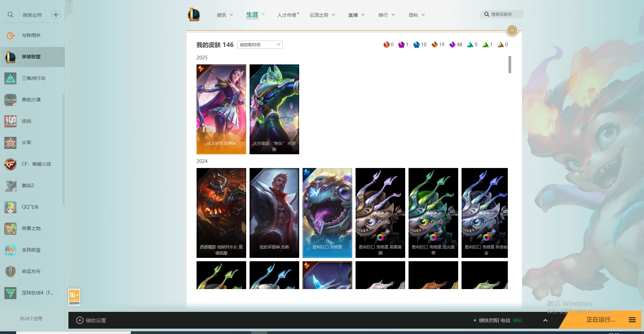The image size is (644, 334).
Task: Select the 胜利巨口 克格莫 skin card
Action: coord(327,213)
